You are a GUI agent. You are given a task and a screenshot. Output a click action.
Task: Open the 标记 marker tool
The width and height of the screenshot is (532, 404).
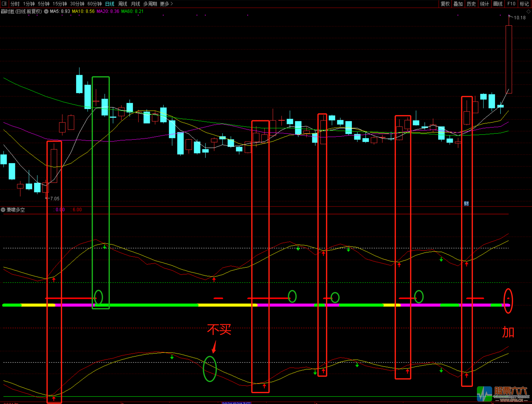(524, 4)
